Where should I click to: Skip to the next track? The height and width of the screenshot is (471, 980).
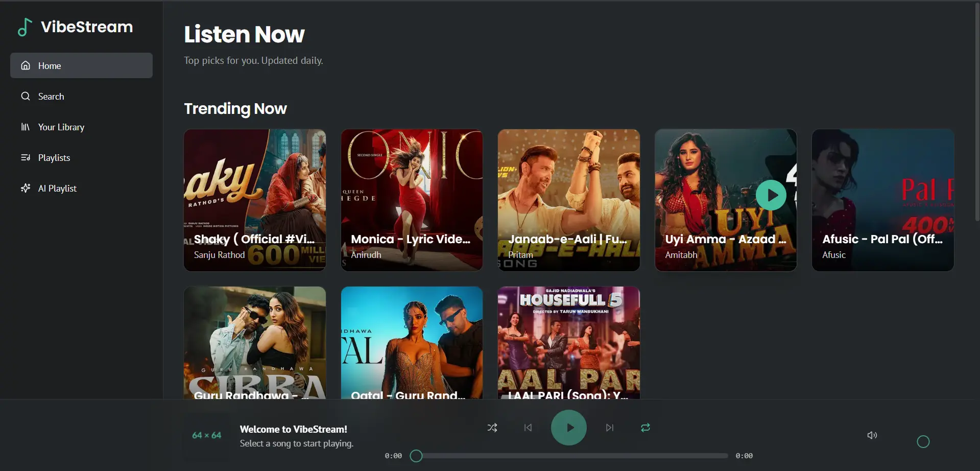(609, 428)
